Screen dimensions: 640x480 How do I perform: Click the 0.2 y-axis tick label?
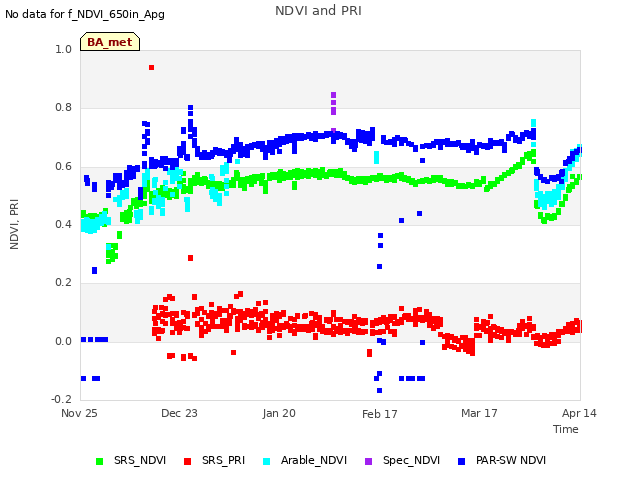click(x=63, y=282)
